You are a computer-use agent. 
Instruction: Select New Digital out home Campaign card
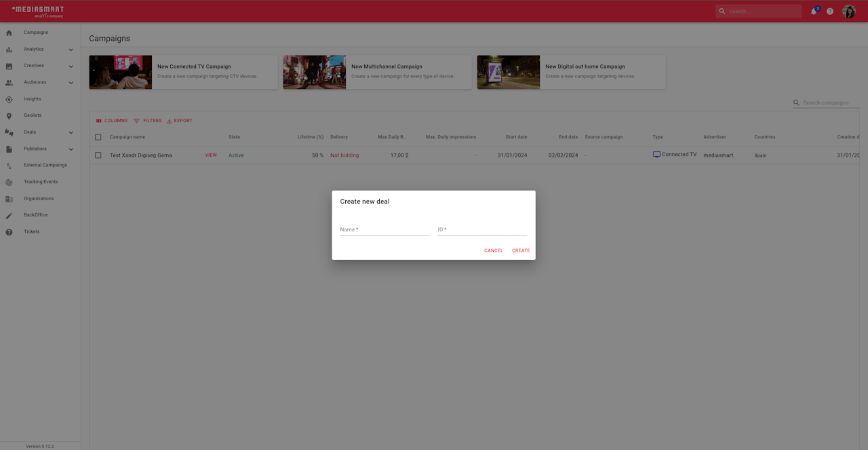pos(571,72)
